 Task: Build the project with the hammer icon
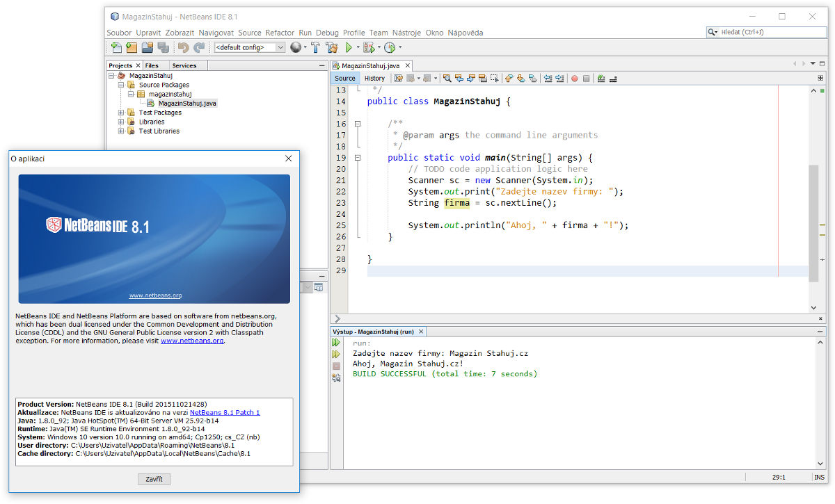pos(315,47)
